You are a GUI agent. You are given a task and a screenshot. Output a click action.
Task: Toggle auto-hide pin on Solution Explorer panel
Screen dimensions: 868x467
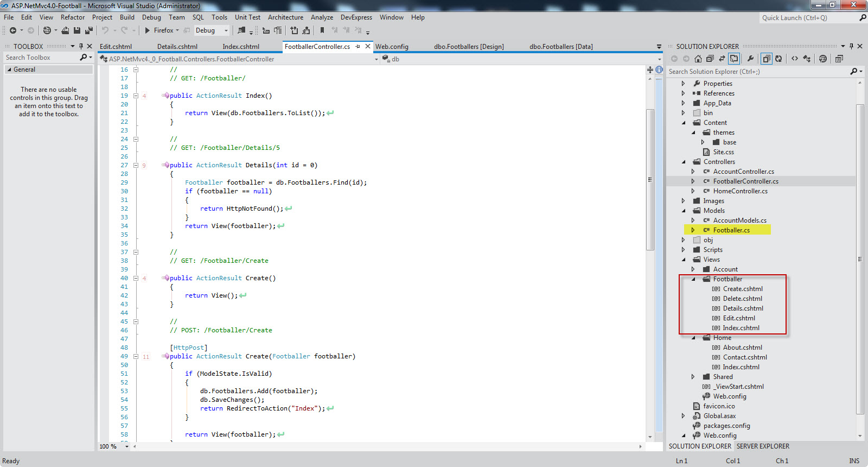[851, 46]
